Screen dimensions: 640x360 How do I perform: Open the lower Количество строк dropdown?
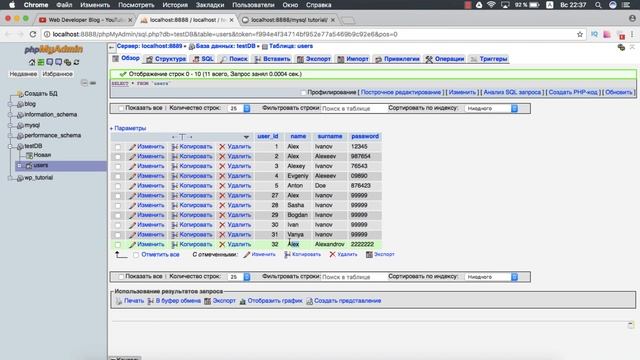click(239, 277)
